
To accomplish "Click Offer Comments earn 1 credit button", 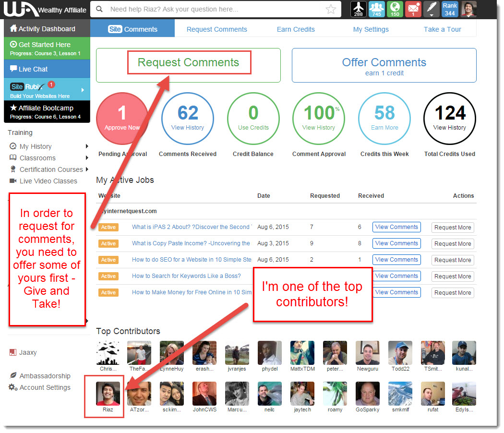I will pyautogui.click(x=384, y=65).
